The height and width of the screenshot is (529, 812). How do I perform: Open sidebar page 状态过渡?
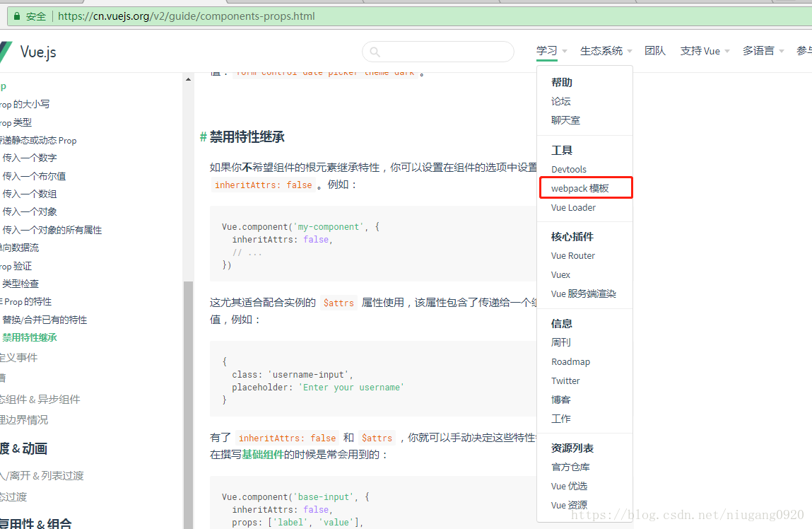click(13, 497)
